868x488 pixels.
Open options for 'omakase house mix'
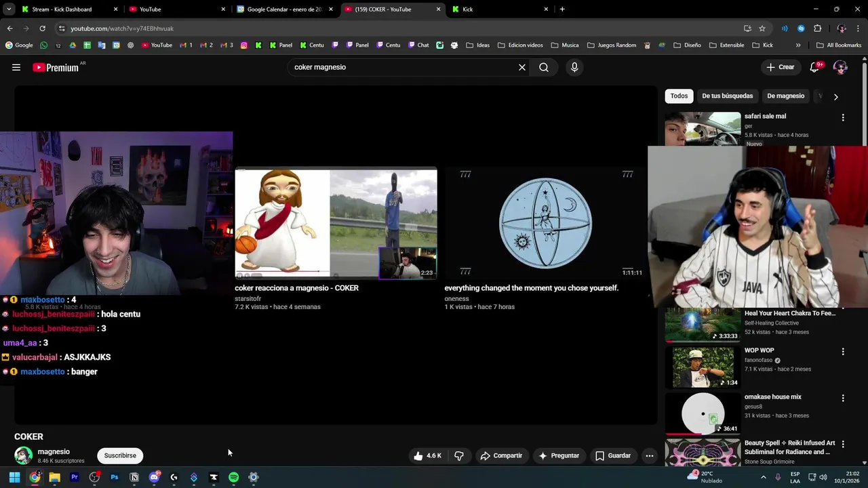click(843, 398)
